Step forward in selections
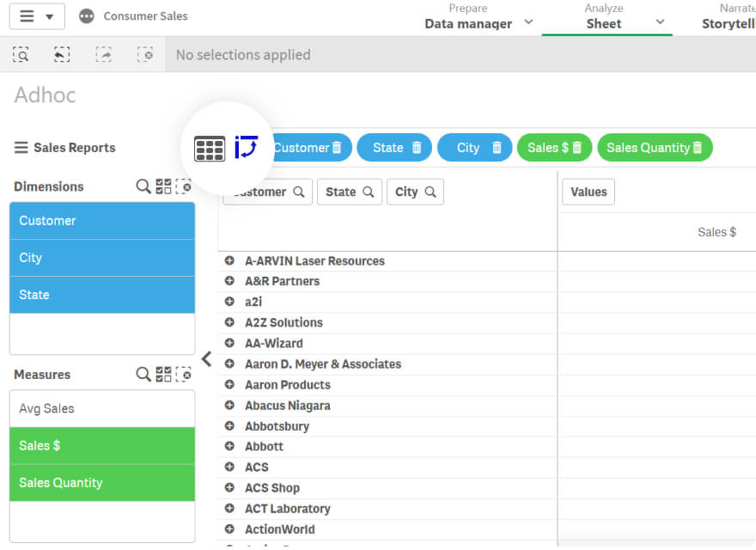The width and height of the screenshot is (756, 550). click(x=104, y=54)
